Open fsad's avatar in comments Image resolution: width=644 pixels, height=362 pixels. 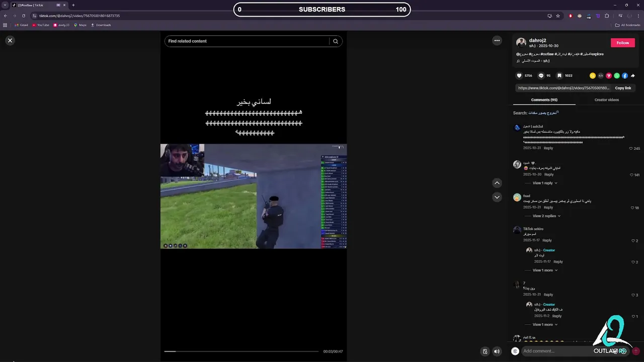[x=517, y=197]
